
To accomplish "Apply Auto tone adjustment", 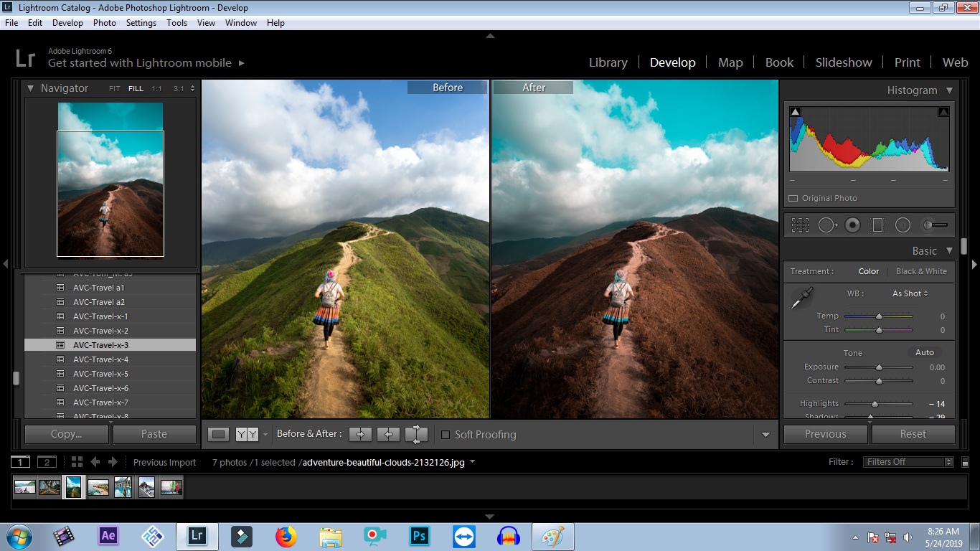I will (x=925, y=352).
